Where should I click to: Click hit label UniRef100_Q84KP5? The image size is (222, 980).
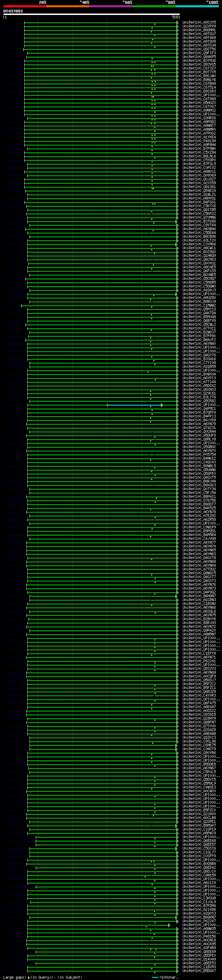pos(199,57)
